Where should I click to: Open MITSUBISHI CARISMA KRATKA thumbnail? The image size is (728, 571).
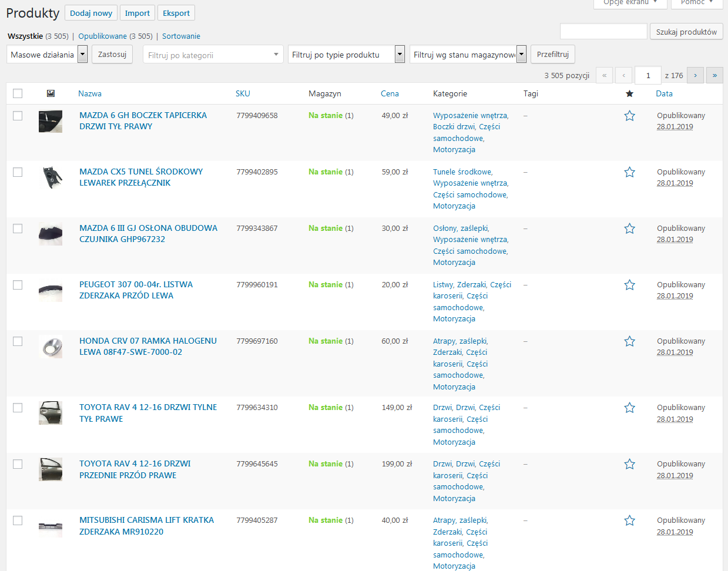click(x=51, y=526)
